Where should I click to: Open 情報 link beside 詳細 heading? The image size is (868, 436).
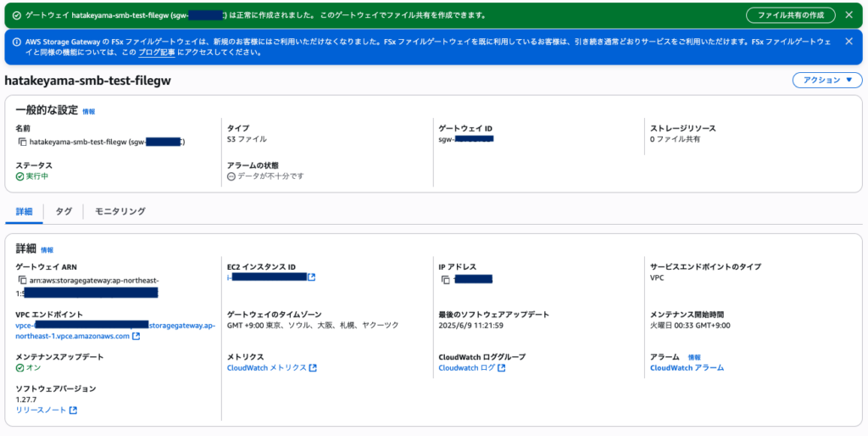pos(47,250)
